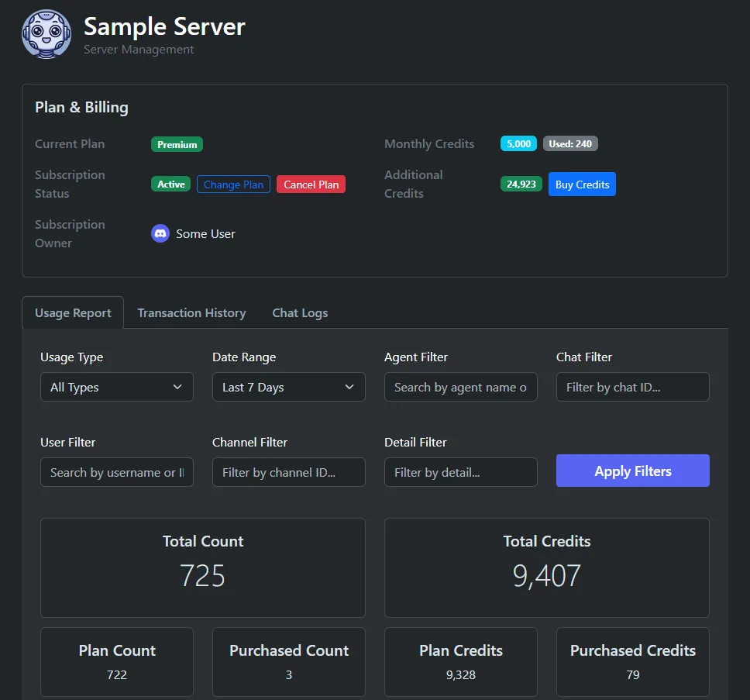The image size is (750, 700).
Task: Click the Total Credits value 9,407
Action: tap(547, 576)
